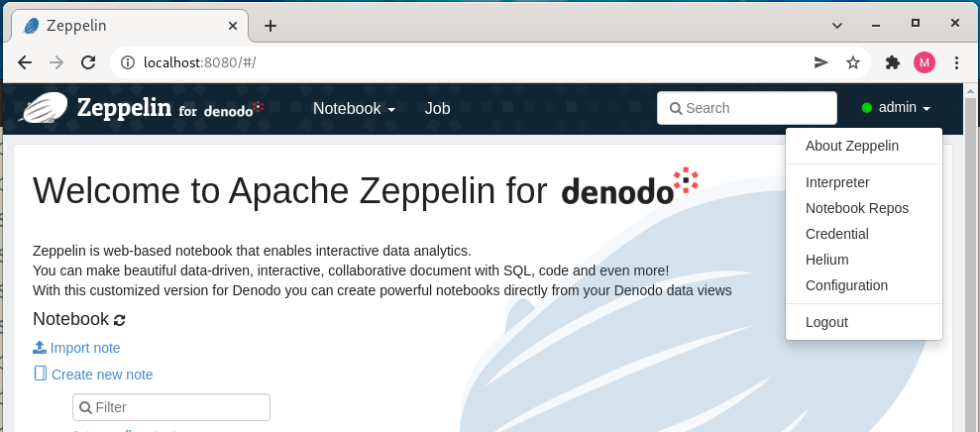
Task: Open the Job page
Action: pyautogui.click(x=438, y=108)
